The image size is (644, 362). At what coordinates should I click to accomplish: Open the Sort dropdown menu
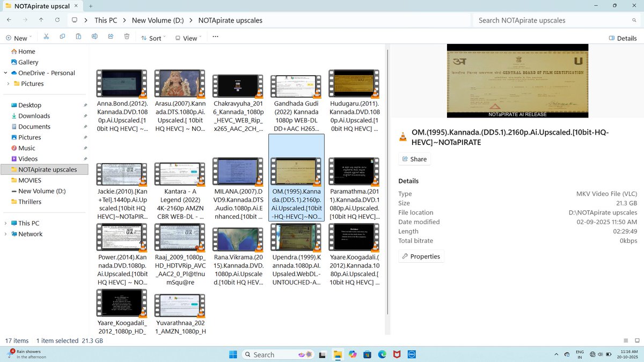152,38
